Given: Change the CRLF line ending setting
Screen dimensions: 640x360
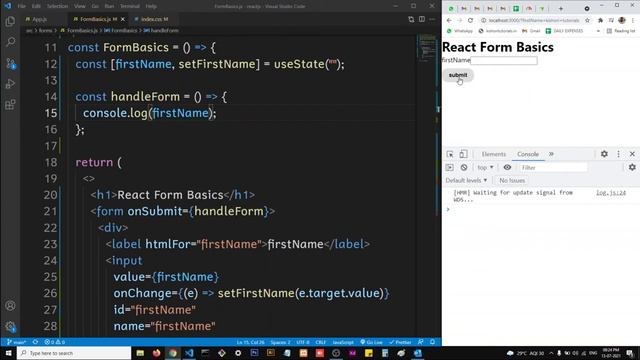Looking at the screenshot, I should coord(321,342).
